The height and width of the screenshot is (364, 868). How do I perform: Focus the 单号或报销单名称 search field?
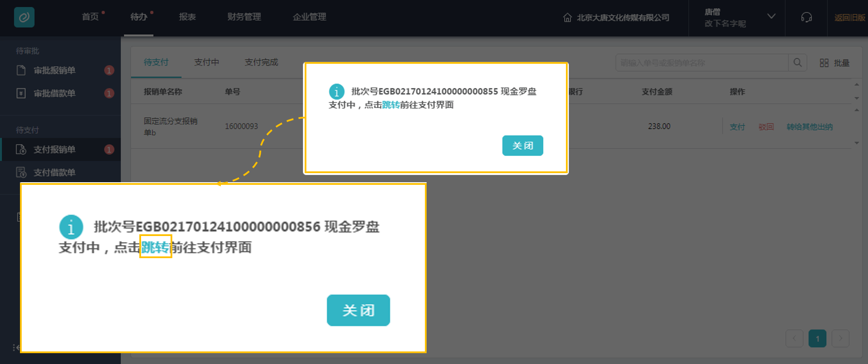(702, 63)
